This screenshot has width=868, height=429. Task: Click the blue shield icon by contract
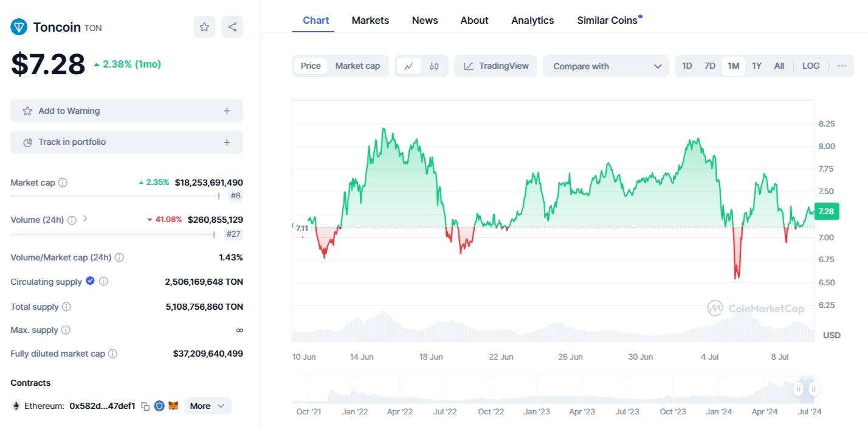(159, 406)
